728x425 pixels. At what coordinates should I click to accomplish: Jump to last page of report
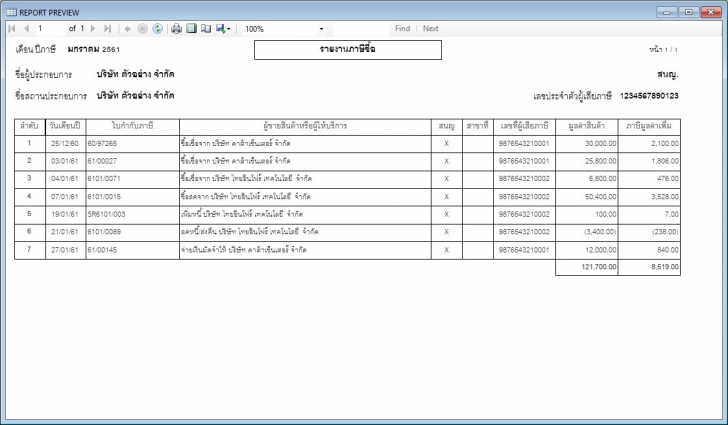pyautogui.click(x=108, y=29)
